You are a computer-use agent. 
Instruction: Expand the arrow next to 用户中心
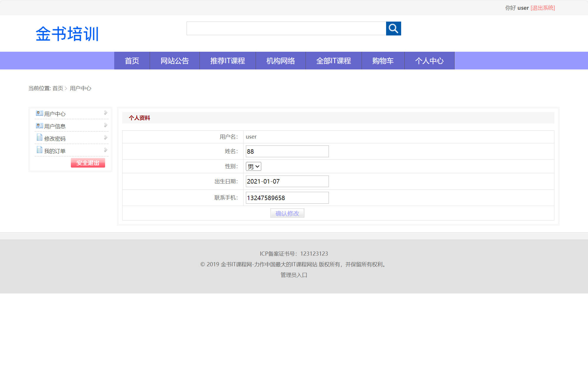(105, 112)
